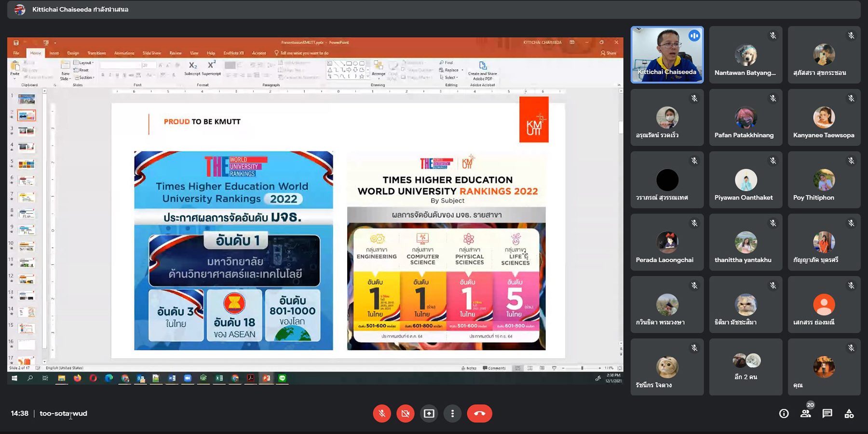This screenshot has width=868, height=434.
Task: Click the Present now screen share icon
Action: pyautogui.click(x=429, y=413)
